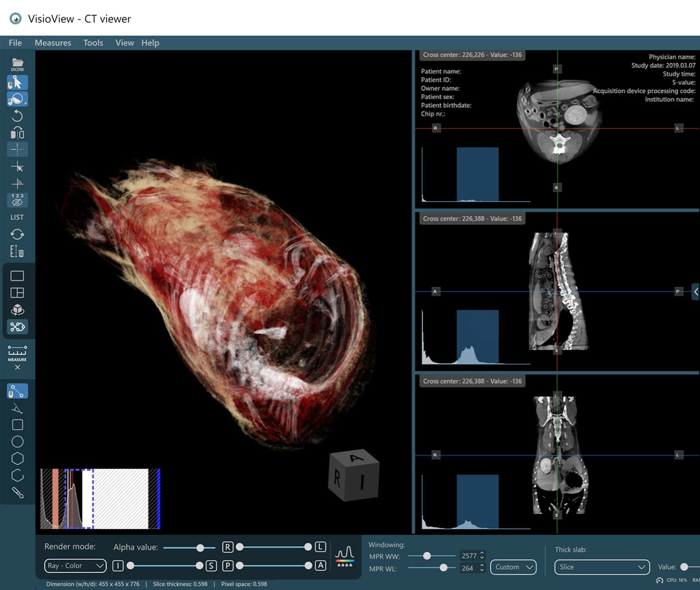700x590 pixels.
Task: Click the orientation cube in 3D view
Action: click(354, 475)
